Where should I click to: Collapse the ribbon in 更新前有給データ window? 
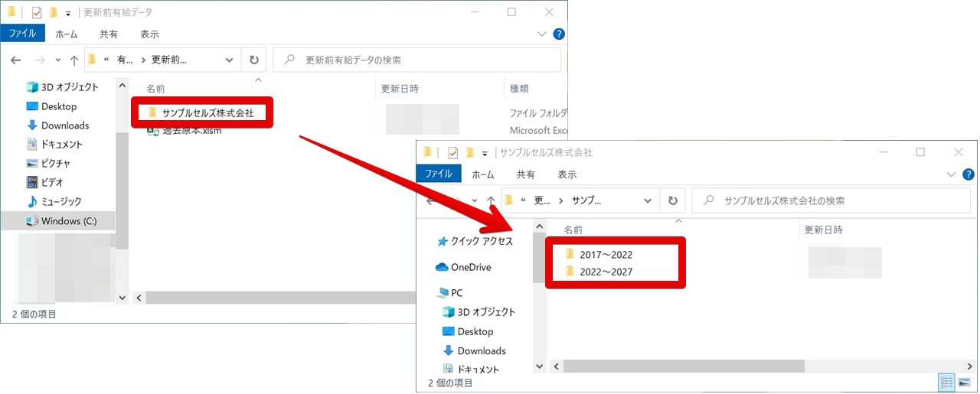click(x=543, y=34)
